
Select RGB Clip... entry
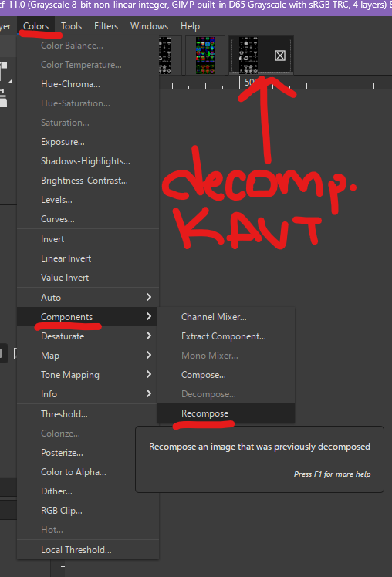[88, 511]
